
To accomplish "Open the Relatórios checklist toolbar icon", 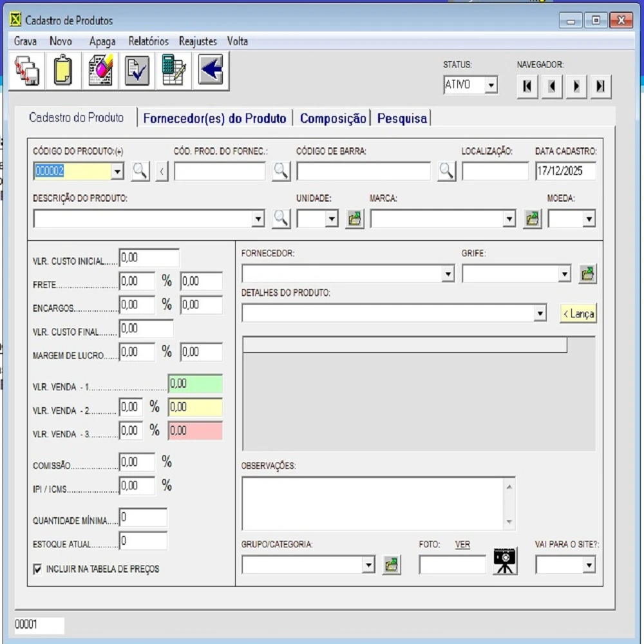I will [x=137, y=70].
